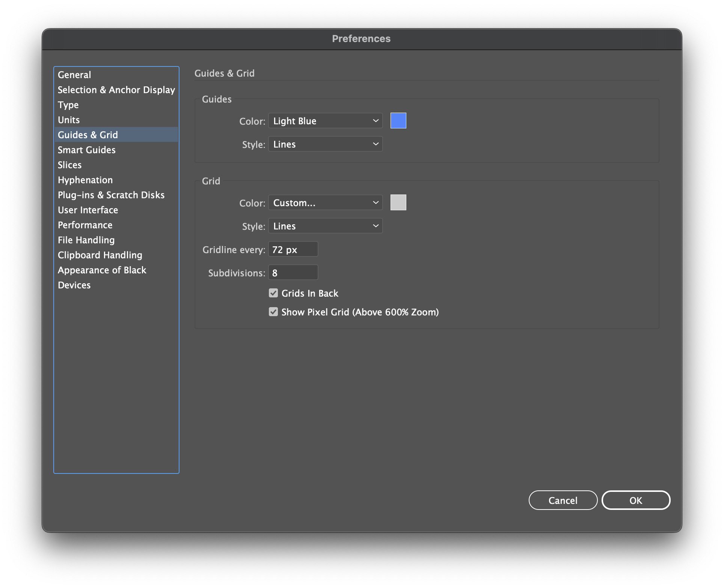Open the Guides Color dropdown
The image size is (724, 588).
click(325, 121)
